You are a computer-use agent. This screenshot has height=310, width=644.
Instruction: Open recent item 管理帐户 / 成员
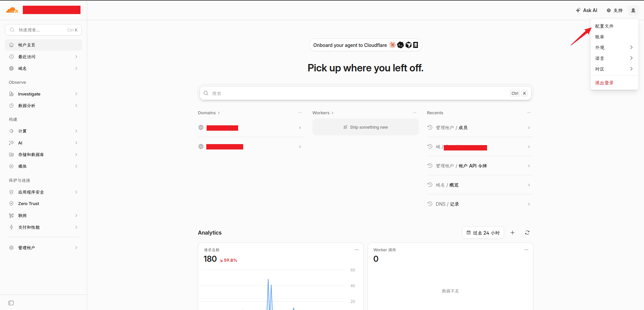pyautogui.click(x=480, y=128)
